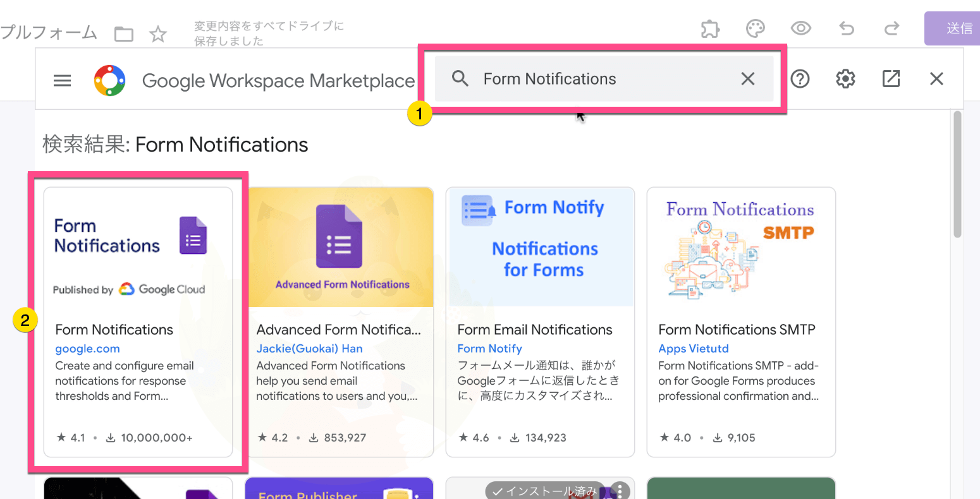This screenshot has height=499, width=980.
Task: Redo the last change
Action: 891,28
